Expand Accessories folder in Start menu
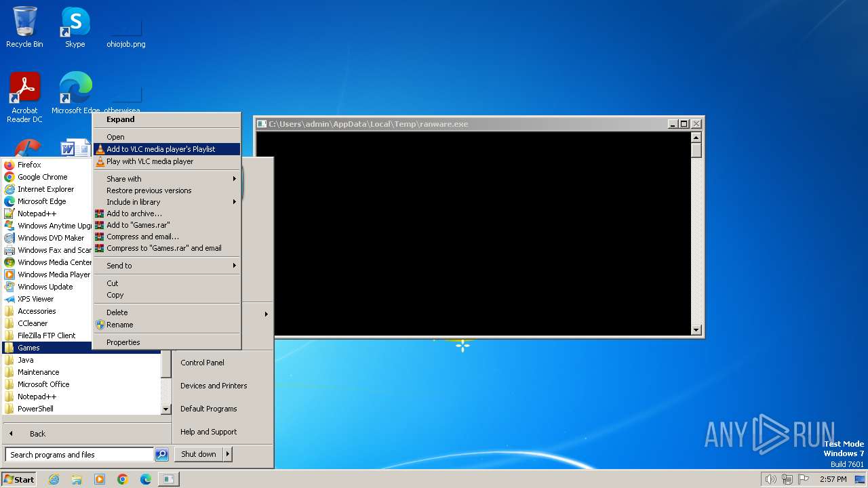This screenshot has height=488, width=868. [37, 311]
